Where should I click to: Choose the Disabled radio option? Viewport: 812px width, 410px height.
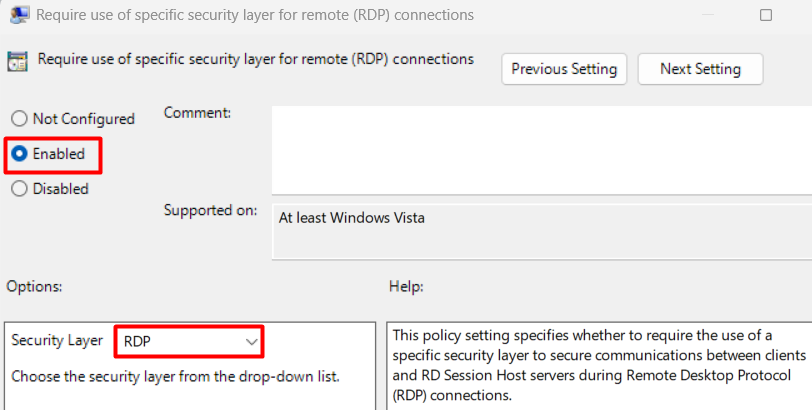pos(19,188)
